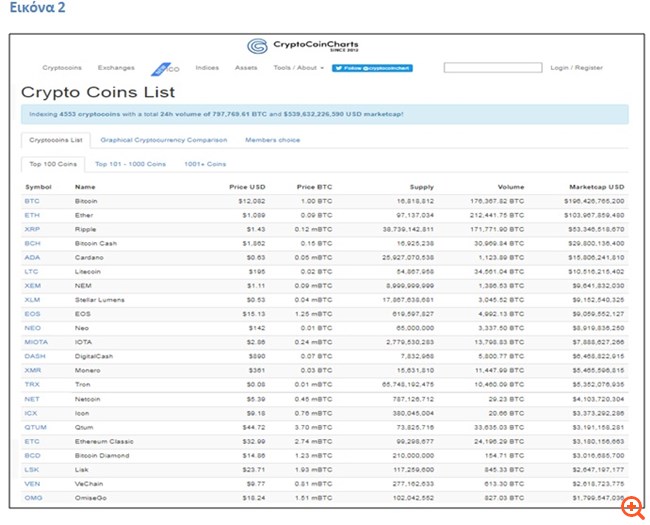The width and height of the screenshot is (650, 525).
Task: Open the DASH symbol link
Action: (35, 356)
